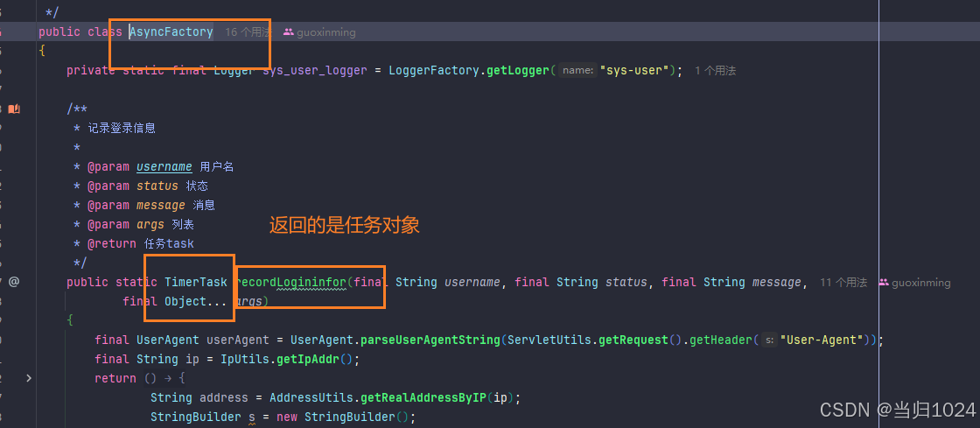Click the getRealAddressByIP method call
The width and height of the screenshot is (980, 428).
[x=423, y=398]
